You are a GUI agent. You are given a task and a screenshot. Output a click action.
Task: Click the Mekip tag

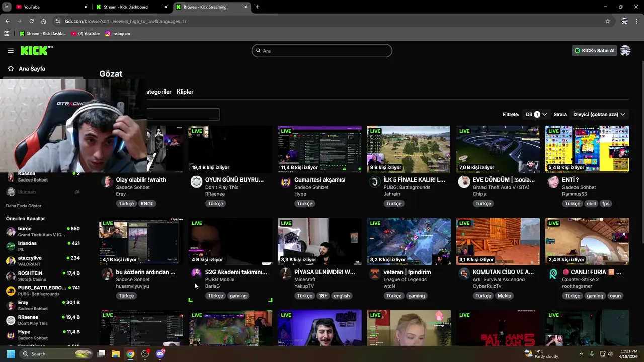tap(504, 296)
